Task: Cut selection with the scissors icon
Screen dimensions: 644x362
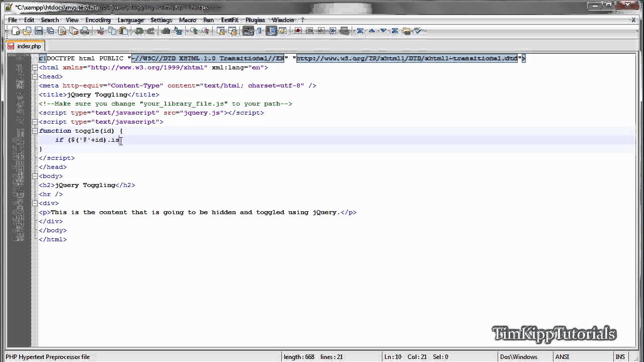Action: [101, 31]
